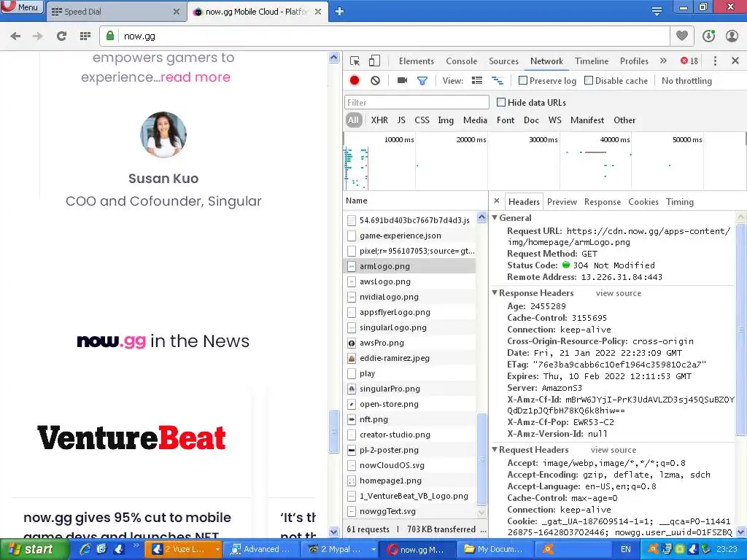Open the No throttling dropdown
Viewport: 747px width, 560px height.
686,81
